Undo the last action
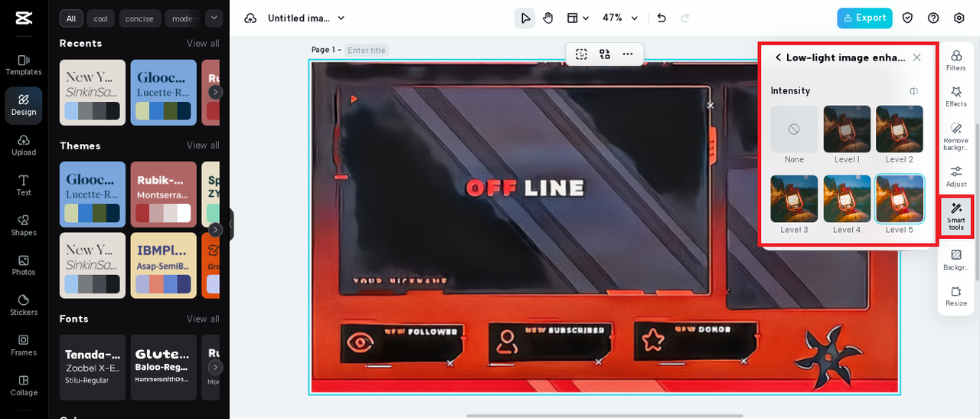The width and height of the screenshot is (980, 419). (661, 18)
